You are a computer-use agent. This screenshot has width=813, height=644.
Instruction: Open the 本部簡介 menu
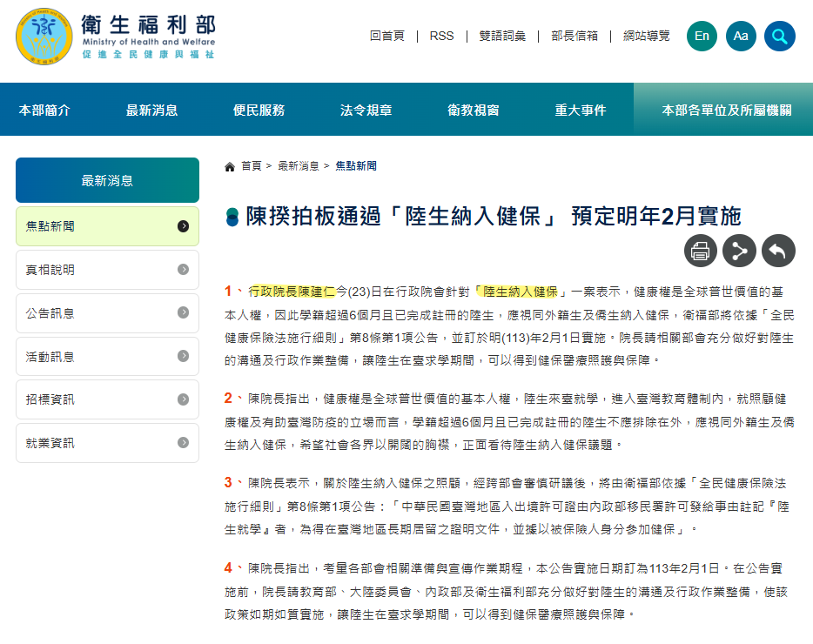pos(44,110)
